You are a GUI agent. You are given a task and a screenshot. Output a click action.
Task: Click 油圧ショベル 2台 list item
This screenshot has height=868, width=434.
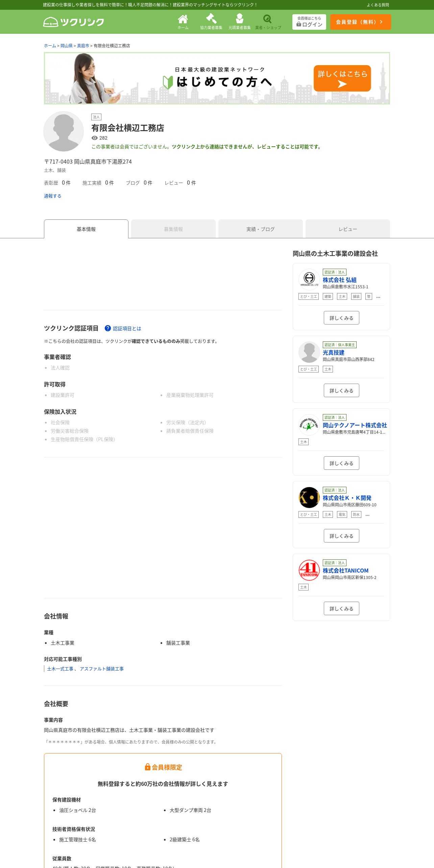coord(77,810)
